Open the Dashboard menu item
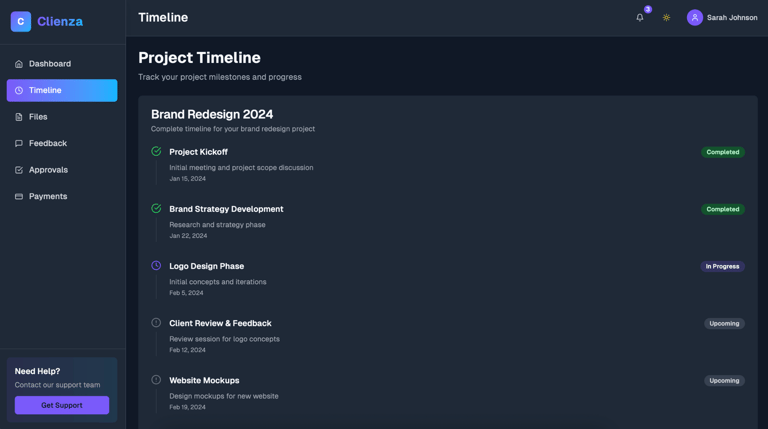Viewport: 768px width, 429px height. 62,64
